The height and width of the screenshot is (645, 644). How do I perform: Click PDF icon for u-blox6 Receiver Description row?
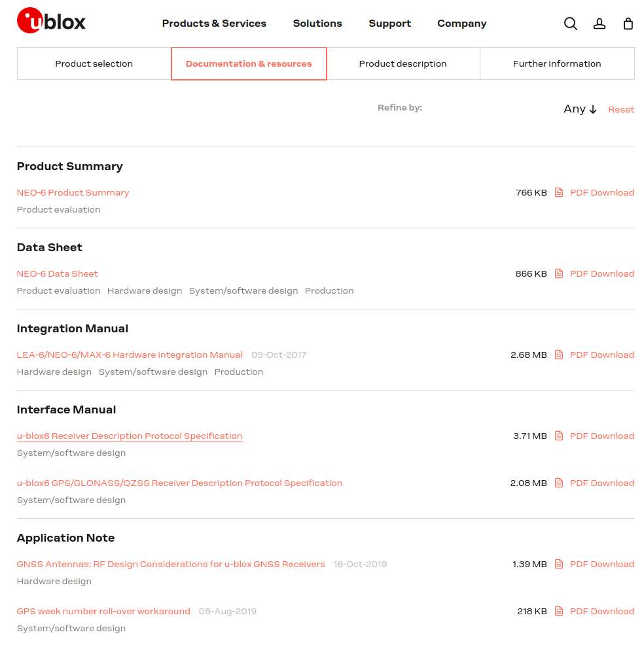pyautogui.click(x=558, y=436)
